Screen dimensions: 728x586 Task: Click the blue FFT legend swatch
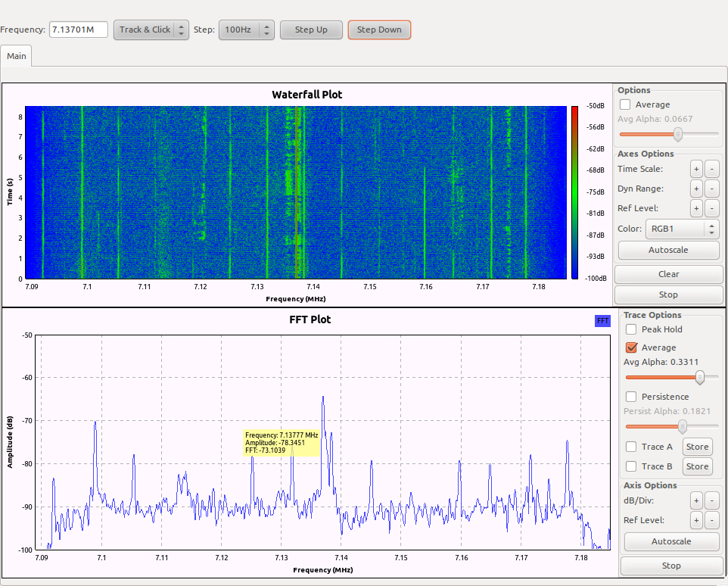point(602,321)
